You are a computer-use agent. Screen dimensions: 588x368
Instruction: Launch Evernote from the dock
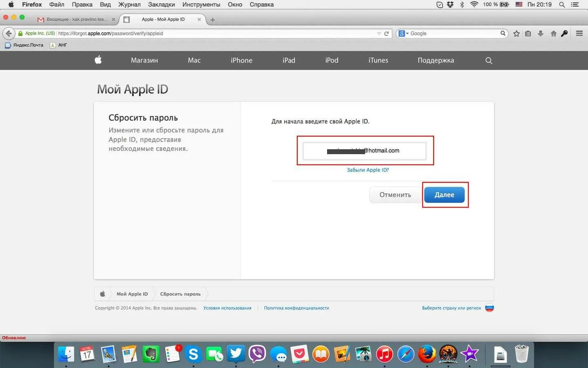151,354
